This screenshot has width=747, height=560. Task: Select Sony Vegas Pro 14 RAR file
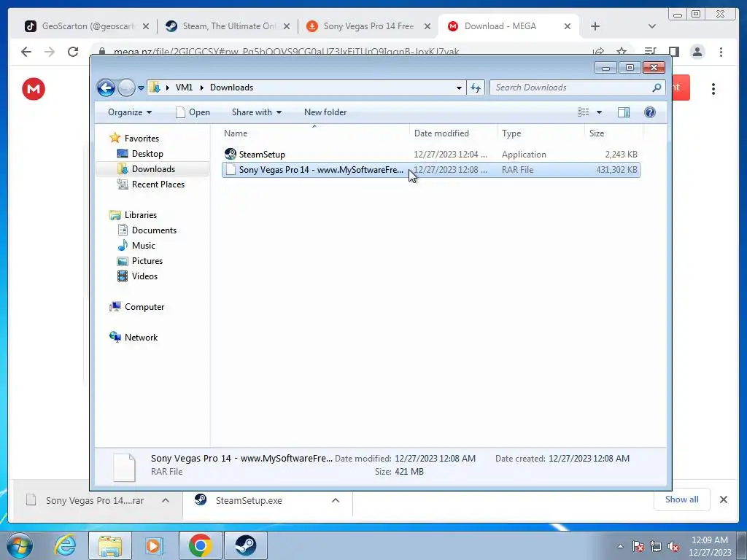(430, 170)
